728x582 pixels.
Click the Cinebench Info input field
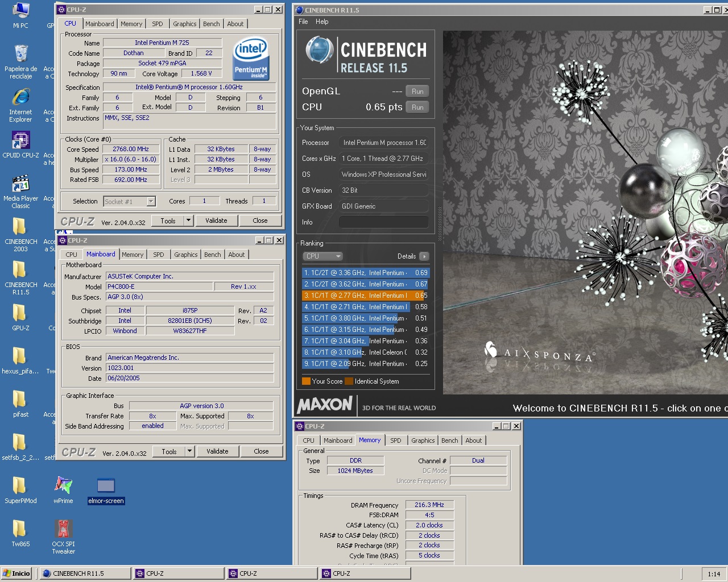tap(384, 222)
